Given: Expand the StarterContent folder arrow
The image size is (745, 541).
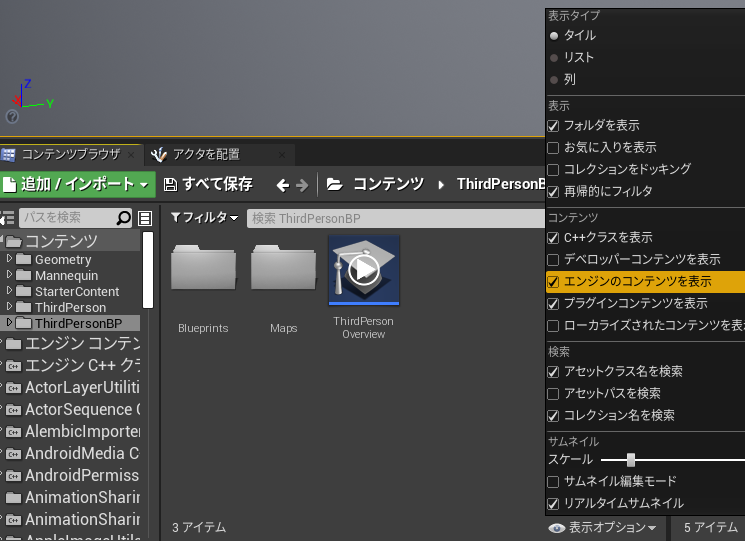Looking at the screenshot, I should coord(9,290).
